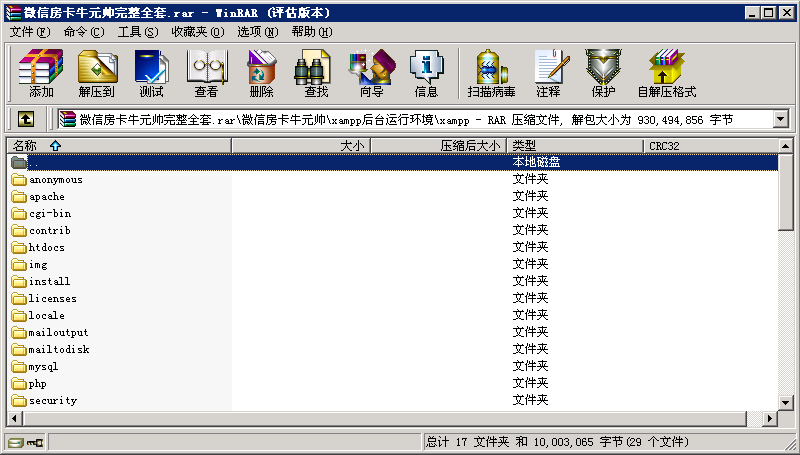800x455 pixels.
Task: Click the horizontal scrollbar right arrow
Action: tap(770, 418)
